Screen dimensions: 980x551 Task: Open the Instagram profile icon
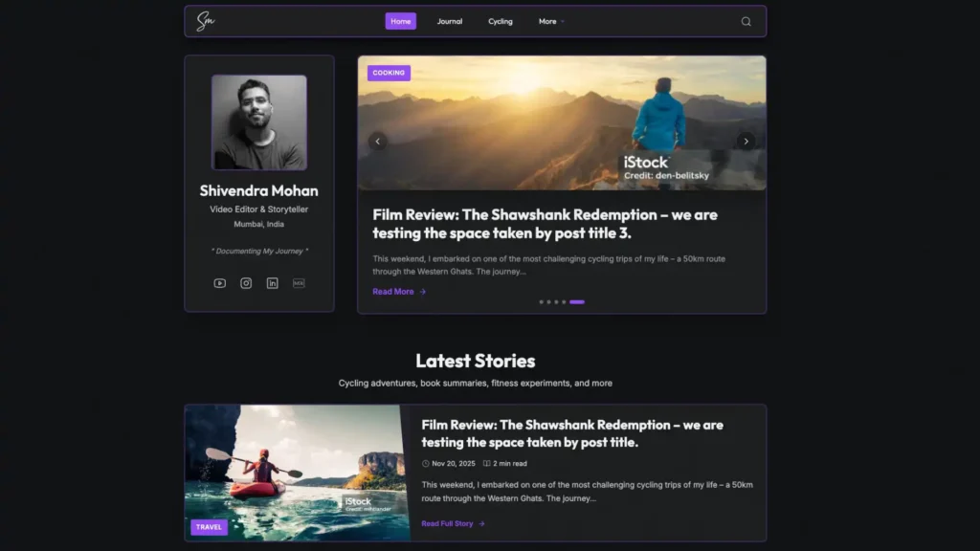(246, 283)
